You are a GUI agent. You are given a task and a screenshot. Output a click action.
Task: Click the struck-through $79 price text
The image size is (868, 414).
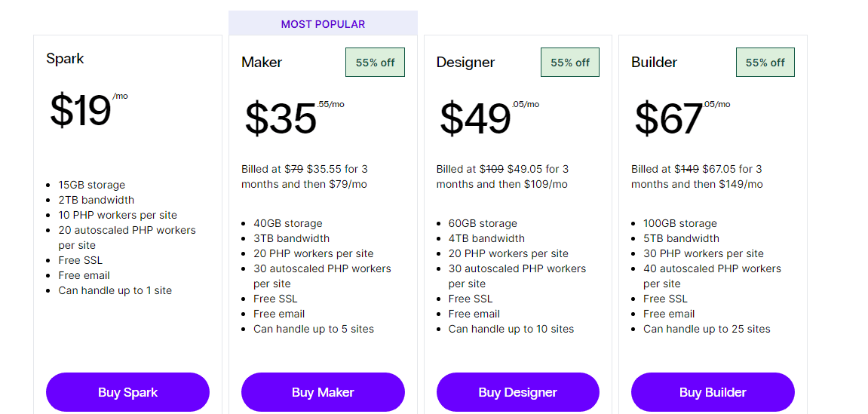coord(295,169)
